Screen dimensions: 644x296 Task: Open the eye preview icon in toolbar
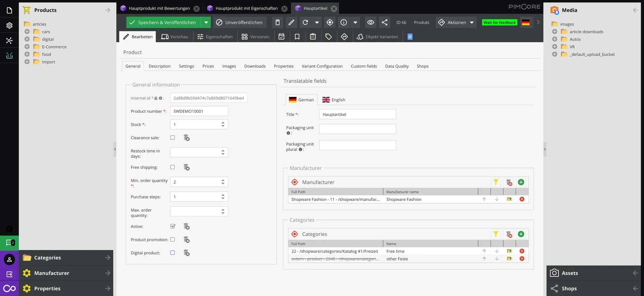click(x=370, y=22)
